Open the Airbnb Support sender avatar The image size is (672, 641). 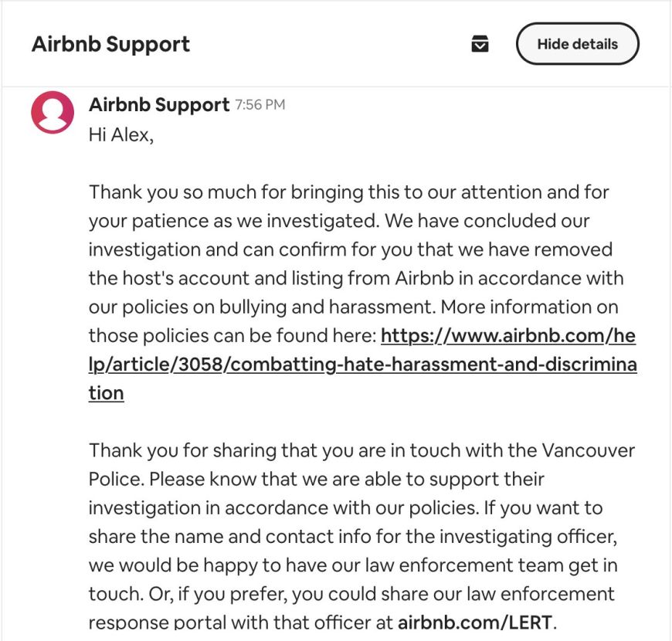(x=53, y=112)
